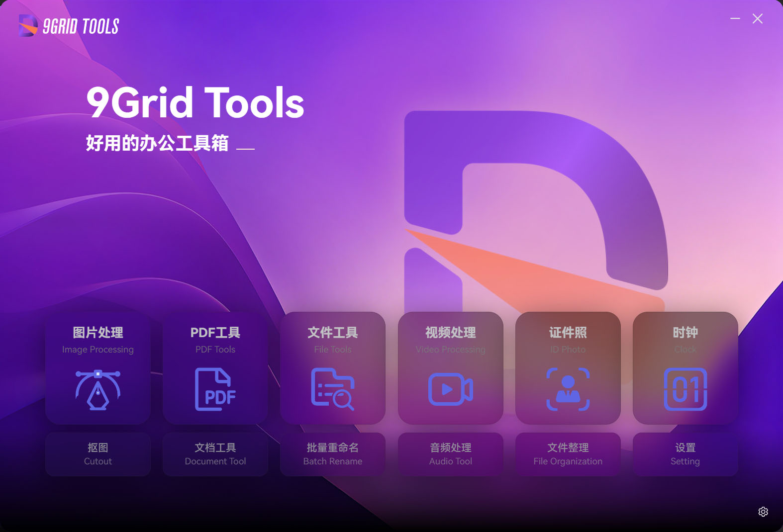The height and width of the screenshot is (532, 783).
Task: Click the PDF file icon
Action: coord(215,389)
